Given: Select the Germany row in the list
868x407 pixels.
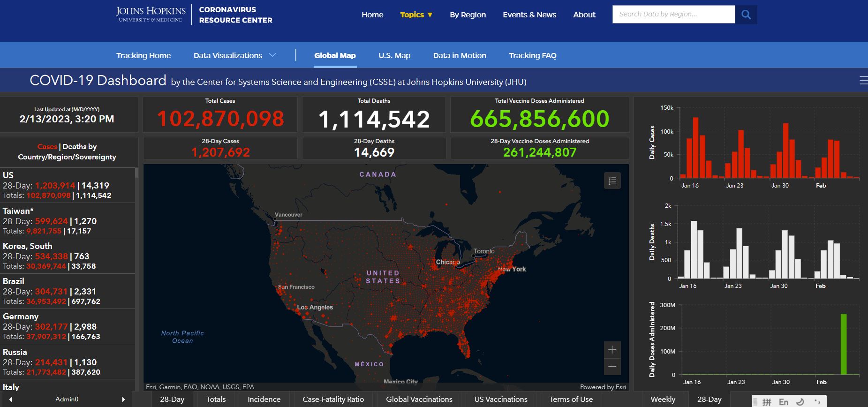Looking at the screenshot, I should tap(68, 326).
